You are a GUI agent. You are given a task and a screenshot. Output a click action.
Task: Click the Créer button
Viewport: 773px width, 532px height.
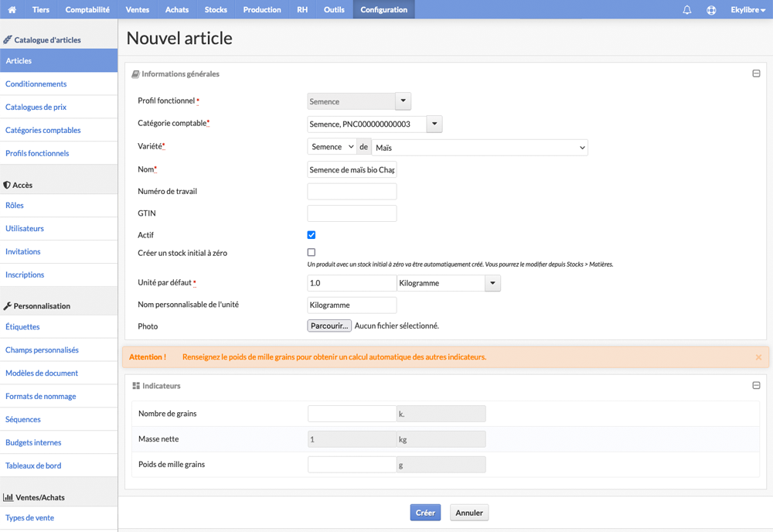coord(425,513)
